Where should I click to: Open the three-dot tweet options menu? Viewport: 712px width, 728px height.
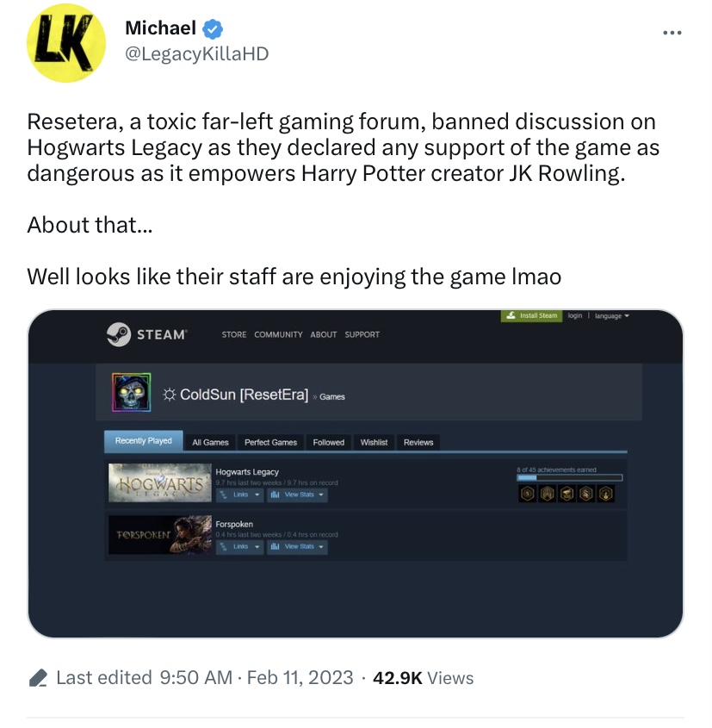coord(672,33)
